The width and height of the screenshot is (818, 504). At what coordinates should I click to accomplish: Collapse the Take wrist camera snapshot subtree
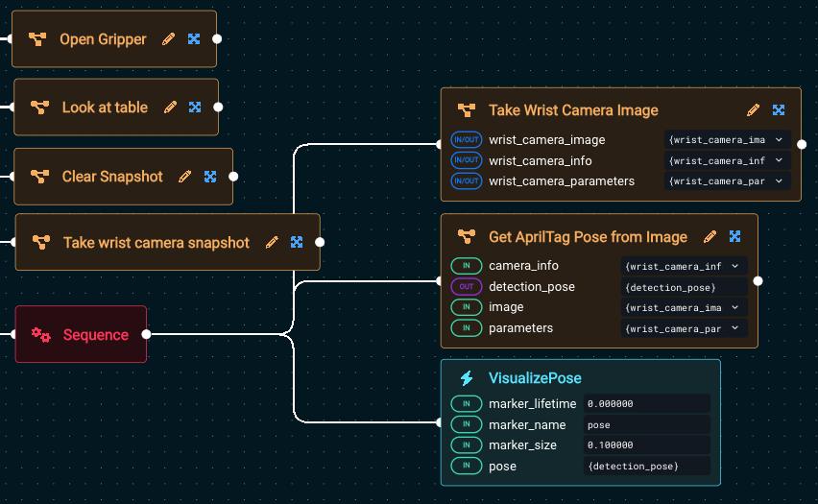[297, 242]
